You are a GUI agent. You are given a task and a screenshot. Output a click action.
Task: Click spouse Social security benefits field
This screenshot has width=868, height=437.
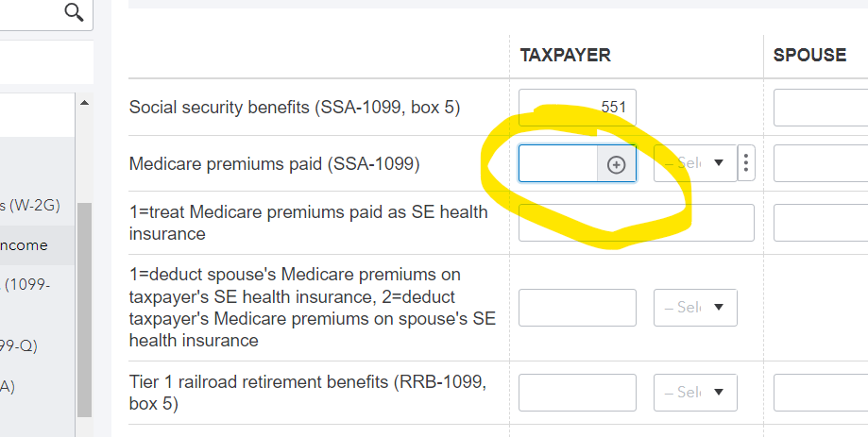[820, 108]
